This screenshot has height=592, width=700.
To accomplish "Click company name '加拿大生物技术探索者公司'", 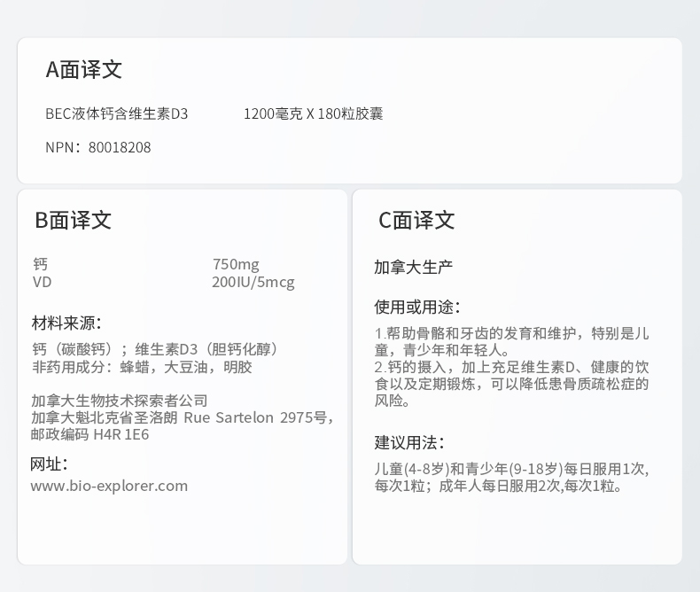I will click(x=120, y=401).
